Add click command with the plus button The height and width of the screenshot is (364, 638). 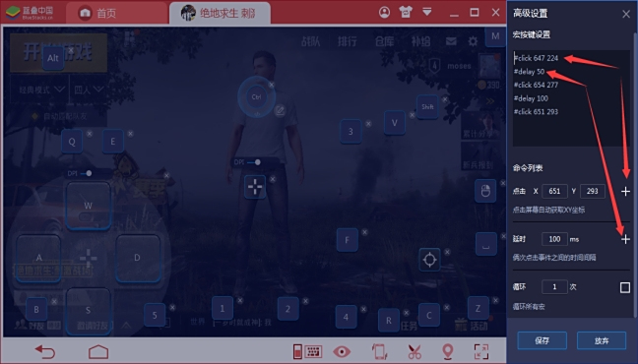click(626, 191)
